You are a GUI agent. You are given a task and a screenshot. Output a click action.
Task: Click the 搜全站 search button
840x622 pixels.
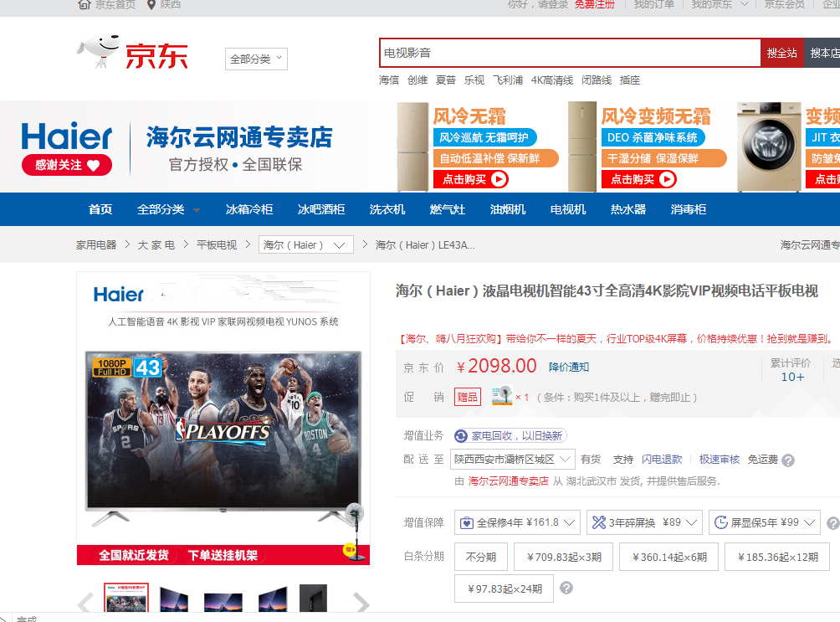[782, 53]
